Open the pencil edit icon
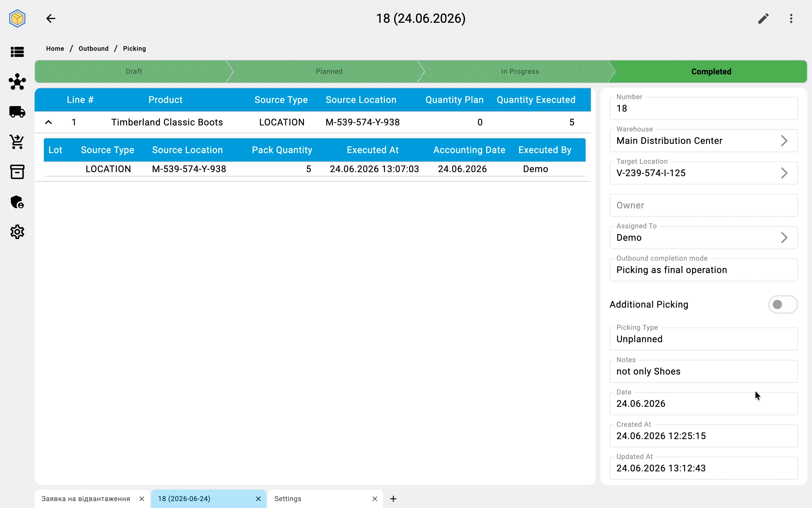 763,18
